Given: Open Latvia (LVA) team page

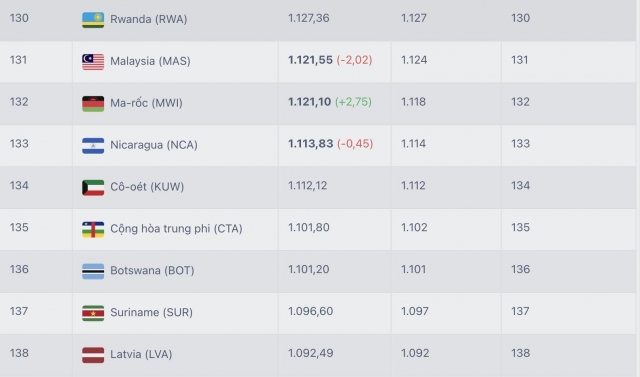Looking at the screenshot, I should pyautogui.click(x=141, y=354).
